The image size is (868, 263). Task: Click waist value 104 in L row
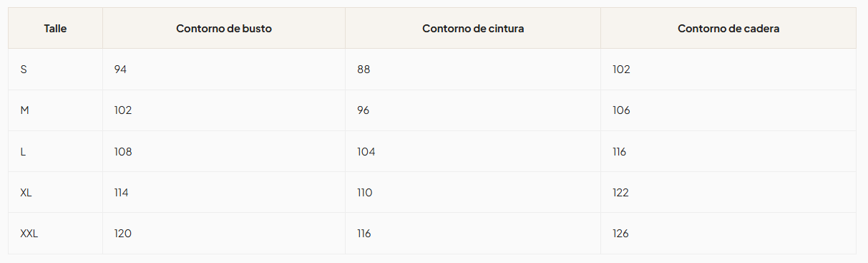click(x=366, y=152)
